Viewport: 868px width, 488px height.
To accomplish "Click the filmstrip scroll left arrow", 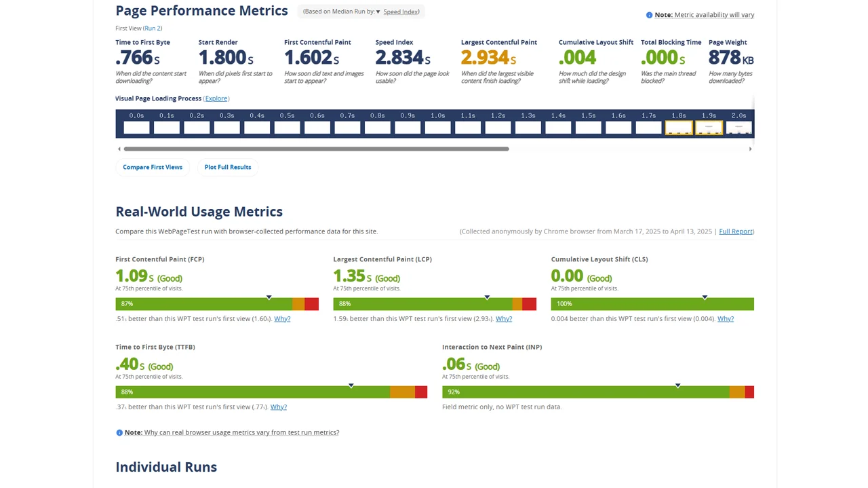I will pos(119,149).
